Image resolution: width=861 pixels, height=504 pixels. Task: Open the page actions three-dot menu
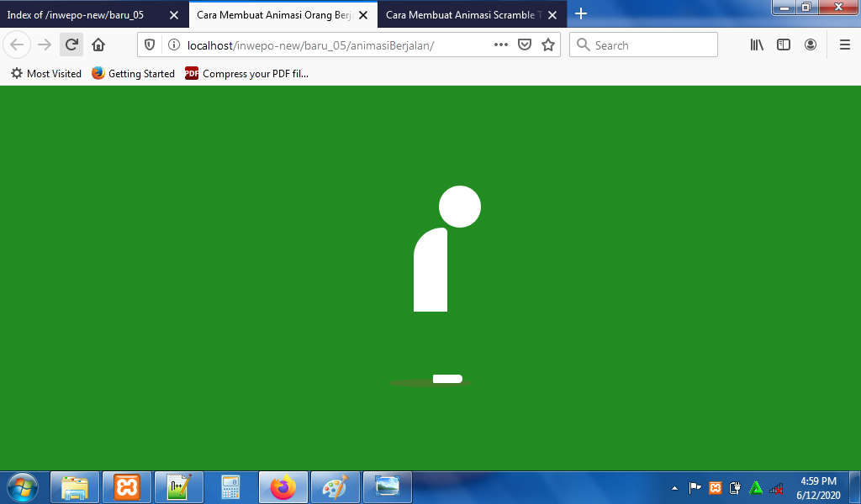(x=500, y=45)
